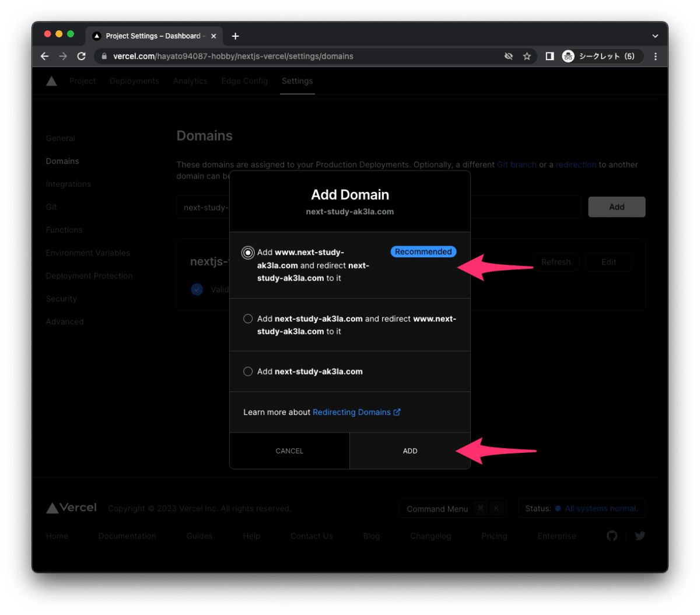Image resolution: width=700 pixels, height=615 pixels.
Task: Click the domain name input field
Action: [x=379, y=207]
